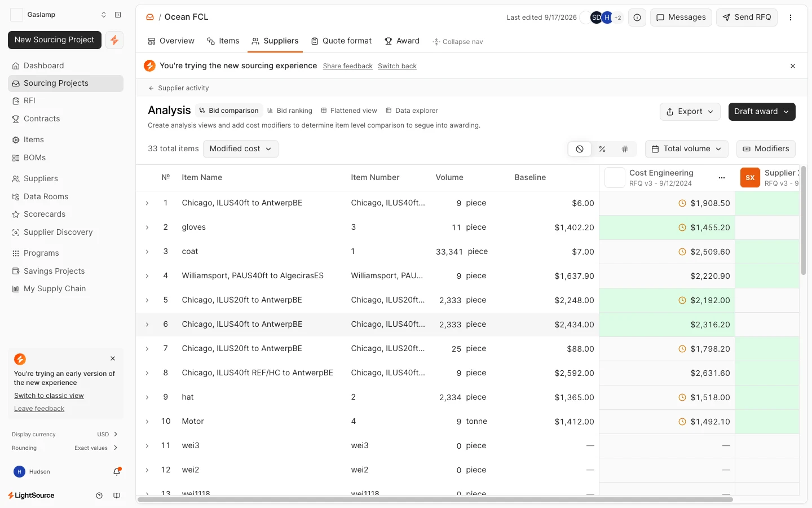Select the Flattened view
This screenshot has width=812, height=508.
click(x=349, y=111)
